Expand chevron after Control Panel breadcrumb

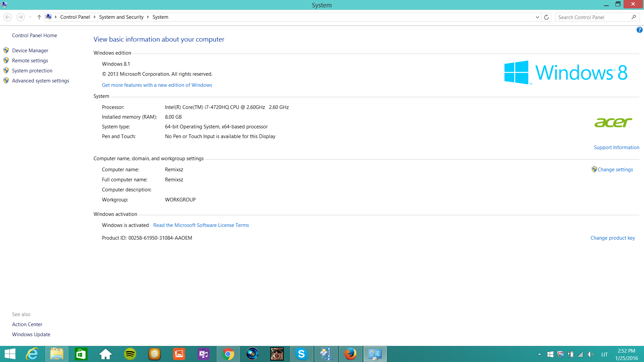pyautogui.click(x=95, y=17)
